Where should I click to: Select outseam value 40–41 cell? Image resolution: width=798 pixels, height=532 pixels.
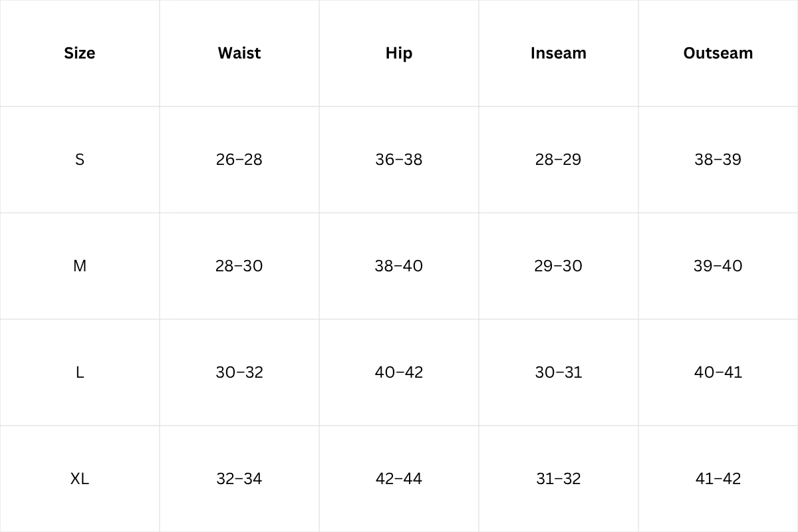[718, 372]
